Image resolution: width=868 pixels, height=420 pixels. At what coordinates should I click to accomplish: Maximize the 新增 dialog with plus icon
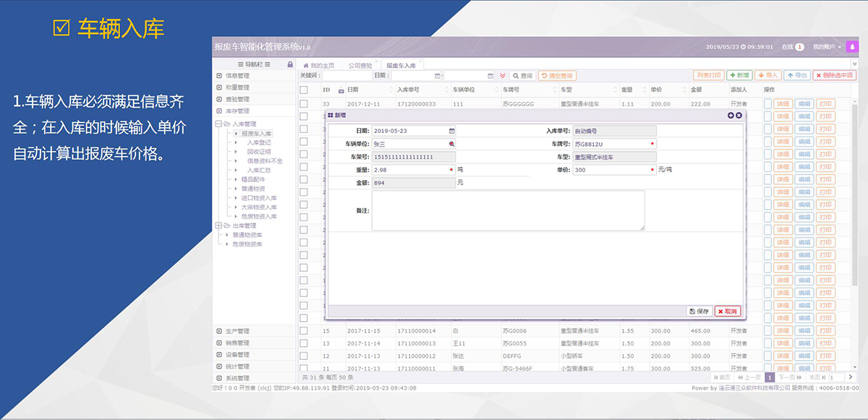point(731,115)
